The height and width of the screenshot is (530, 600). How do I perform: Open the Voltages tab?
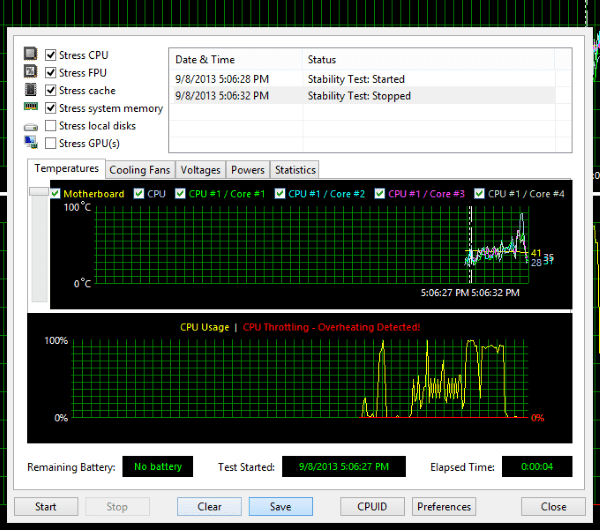click(x=201, y=170)
